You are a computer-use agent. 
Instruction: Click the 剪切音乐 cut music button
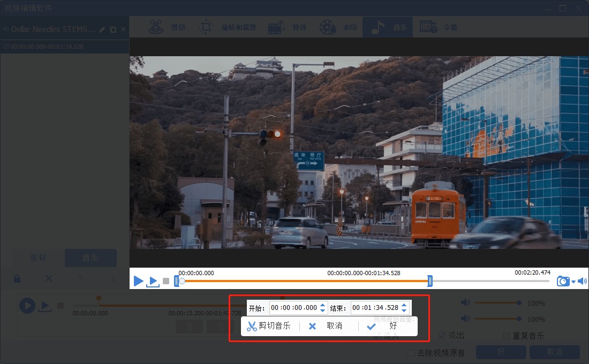[269, 325]
